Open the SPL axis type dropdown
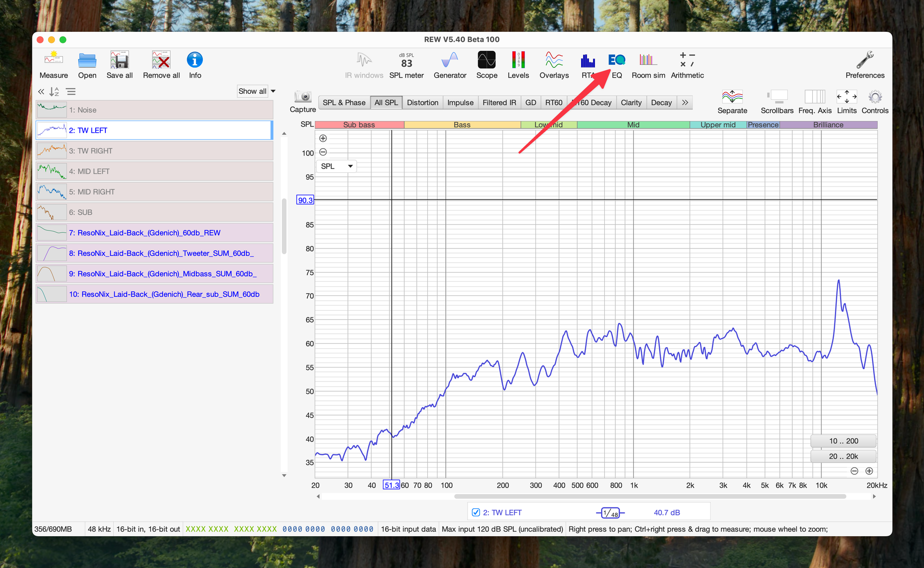The width and height of the screenshot is (924, 568). click(336, 166)
